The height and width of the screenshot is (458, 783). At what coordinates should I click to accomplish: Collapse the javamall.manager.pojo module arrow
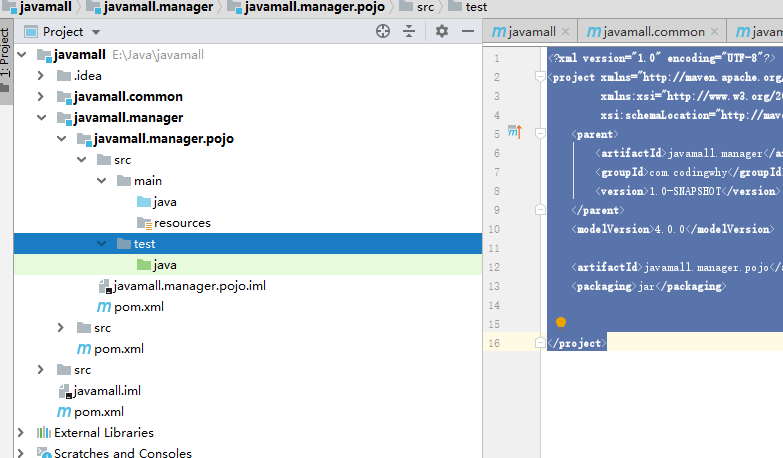coord(61,138)
